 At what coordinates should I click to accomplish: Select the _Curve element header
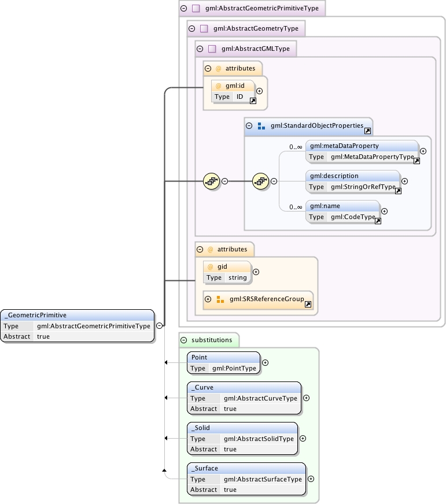click(244, 388)
